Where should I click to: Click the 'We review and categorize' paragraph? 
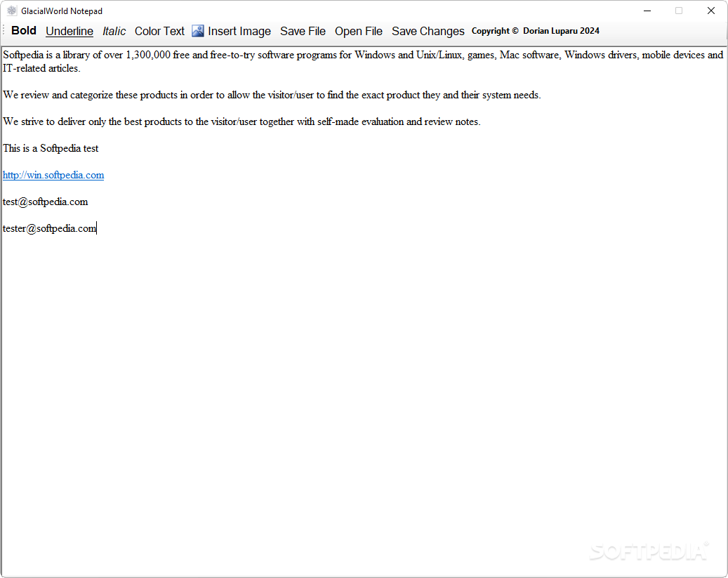pyautogui.click(x=272, y=96)
